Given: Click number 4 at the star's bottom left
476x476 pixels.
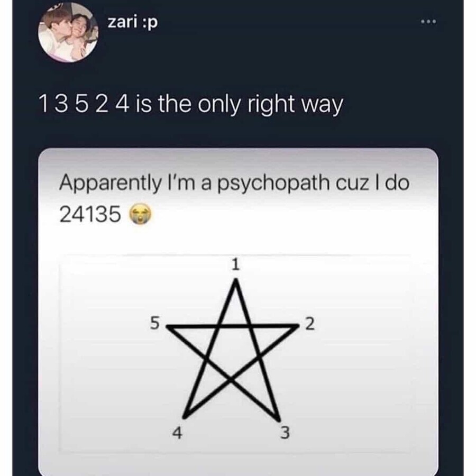Looking at the screenshot, I should point(177,433).
